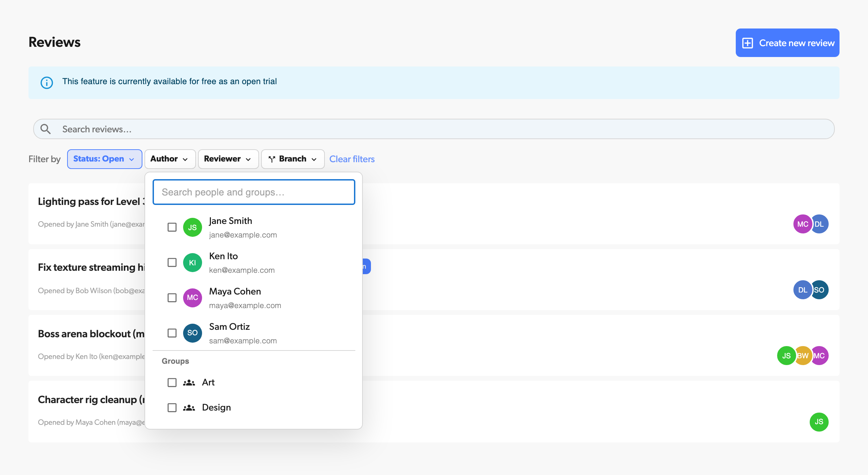This screenshot has width=868, height=475.
Task: Click BW reviewer avatar on Boss arena review
Action: pyautogui.click(x=803, y=356)
